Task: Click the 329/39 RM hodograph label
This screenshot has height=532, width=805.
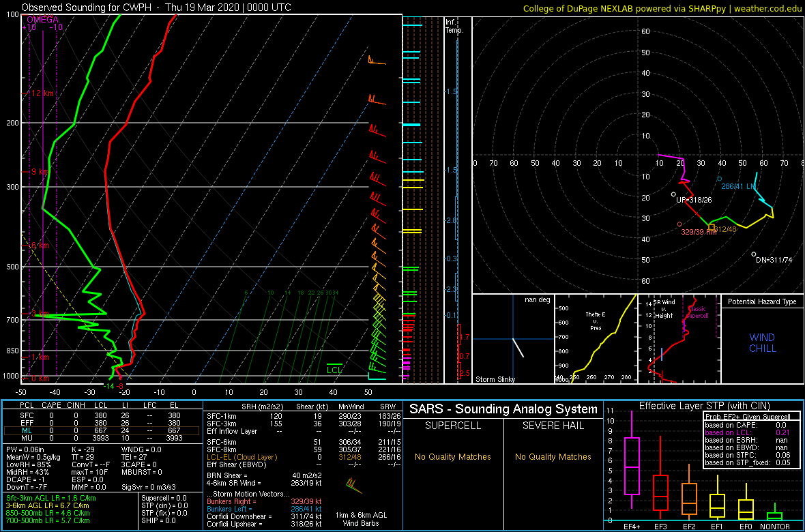Action: coord(699,232)
